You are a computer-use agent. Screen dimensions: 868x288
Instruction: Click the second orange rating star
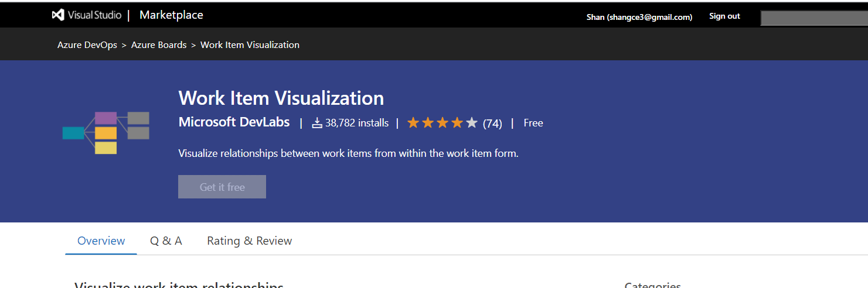pos(428,123)
